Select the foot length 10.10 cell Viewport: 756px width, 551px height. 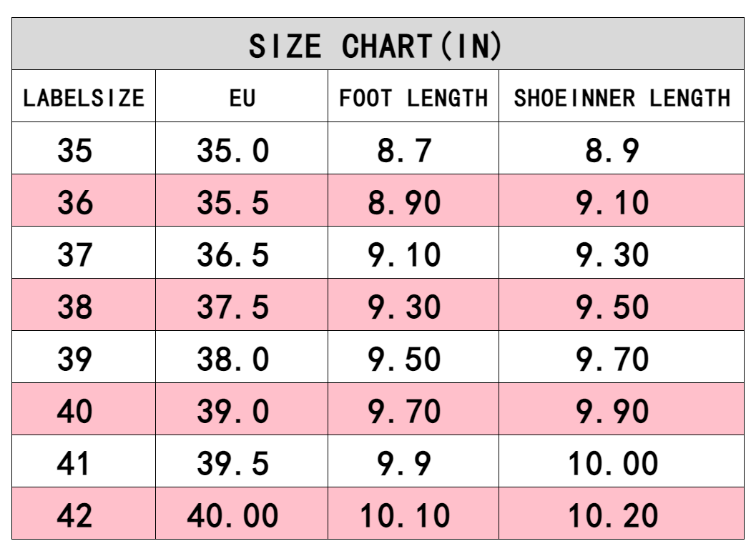[405, 515]
